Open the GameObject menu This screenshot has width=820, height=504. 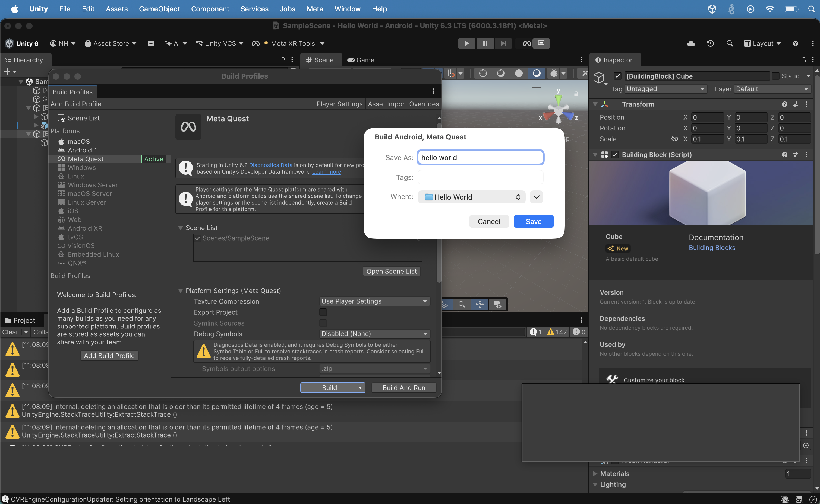[x=159, y=9]
